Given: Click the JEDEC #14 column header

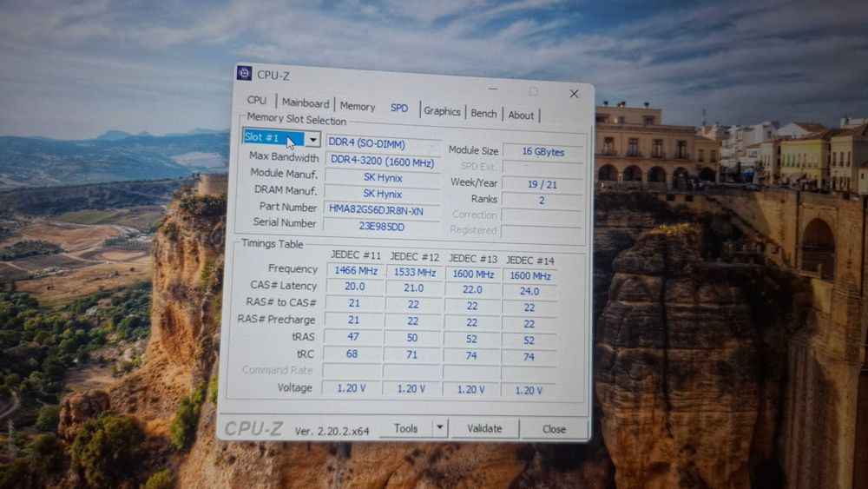Looking at the screenshot, I should [529, 261].
